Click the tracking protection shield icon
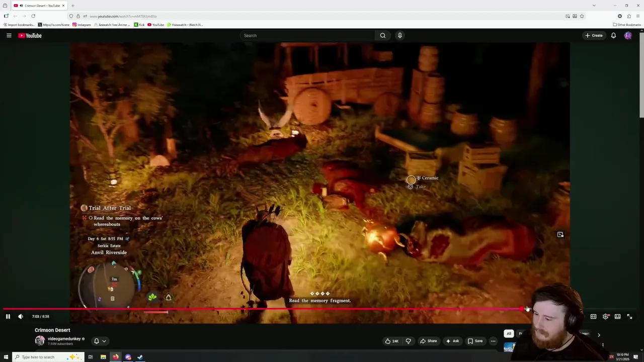The width and height of the screenshot is (644, 362). (x=71, y=16)
